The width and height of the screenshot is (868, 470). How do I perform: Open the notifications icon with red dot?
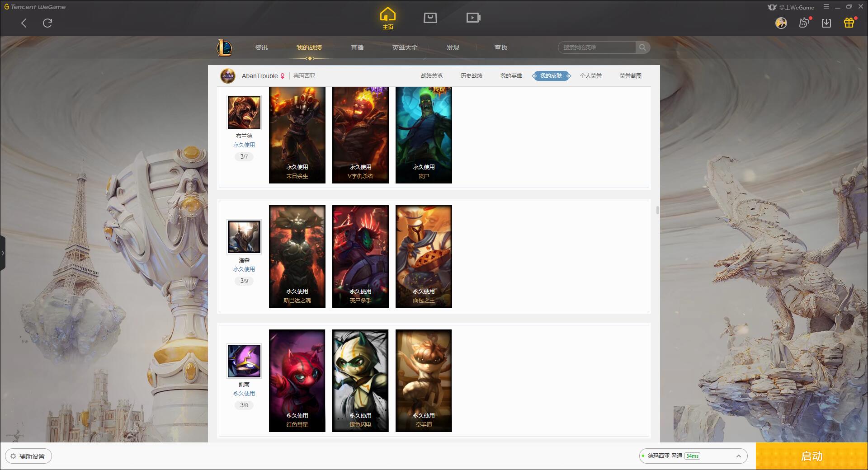tap(804, 23)
